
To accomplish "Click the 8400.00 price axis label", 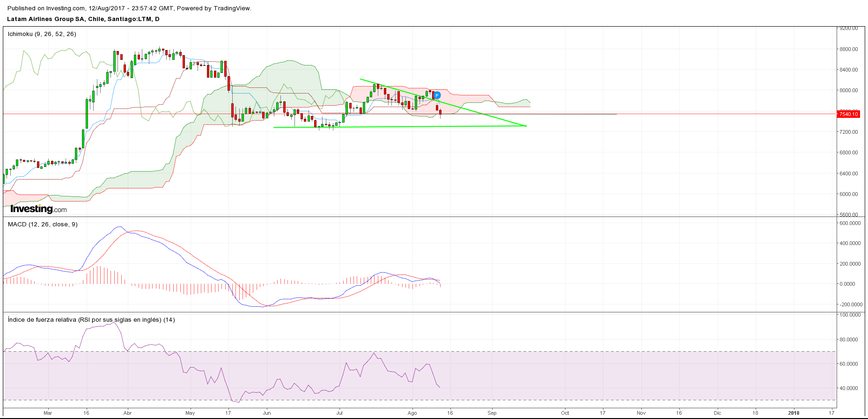I will (849, 70).
